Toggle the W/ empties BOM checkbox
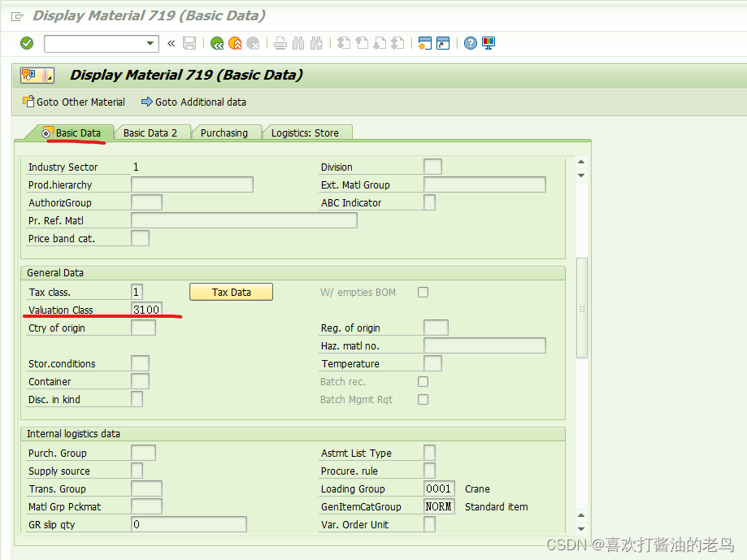747x560 pixels. point(423,293)
